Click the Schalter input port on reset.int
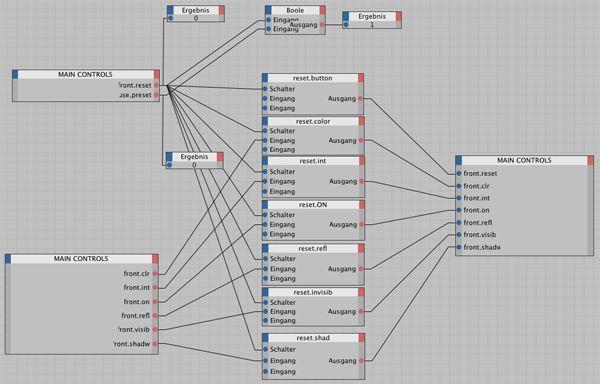600x384 pixels. click(x=265, y=172)
